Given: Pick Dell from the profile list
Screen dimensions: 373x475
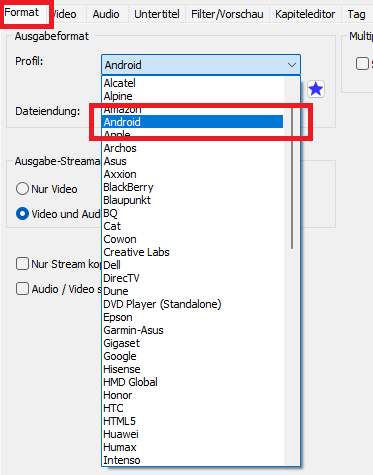Looking at the screenshot, I should pos(192,265).
